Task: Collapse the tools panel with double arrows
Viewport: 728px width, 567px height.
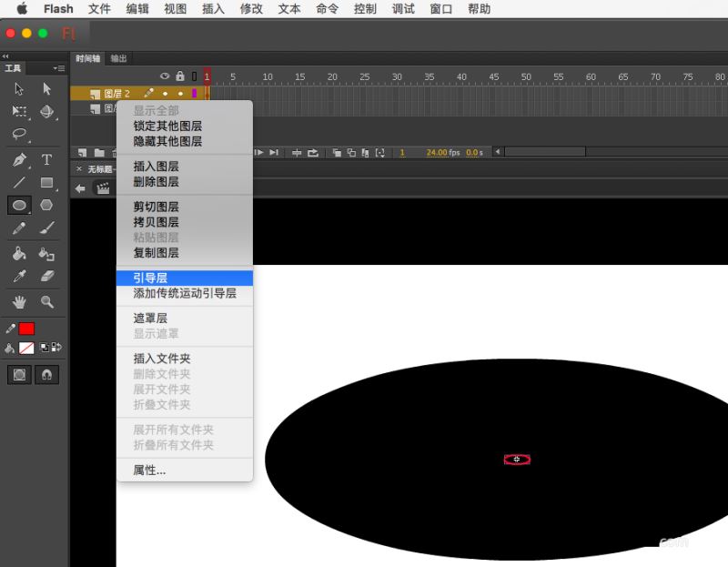Action: 5,56
